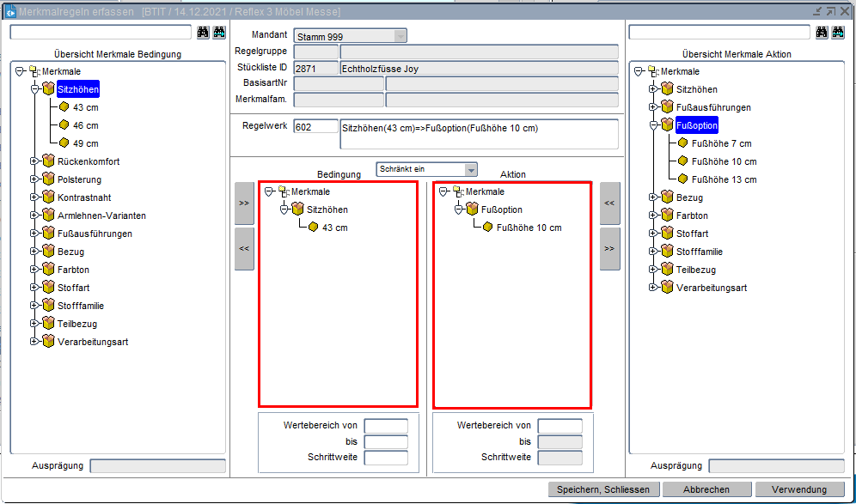Click the 46 cm value icon in left tree
Image resolution: width=856 pixels, height=504 pixels.
(x=64, y=125)
